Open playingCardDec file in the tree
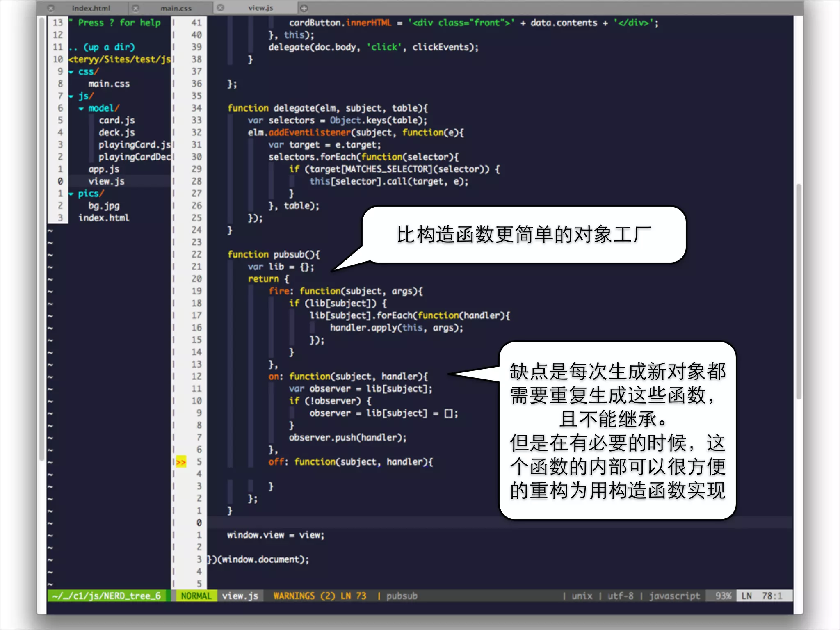Viewport: 840px width, 630px height. click(134, 157)
